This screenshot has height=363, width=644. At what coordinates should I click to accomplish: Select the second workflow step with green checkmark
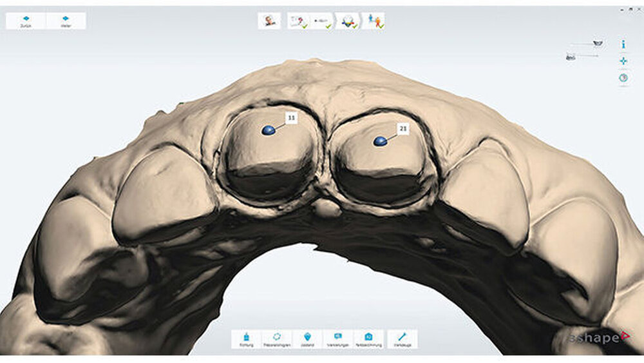click(298, 21)
